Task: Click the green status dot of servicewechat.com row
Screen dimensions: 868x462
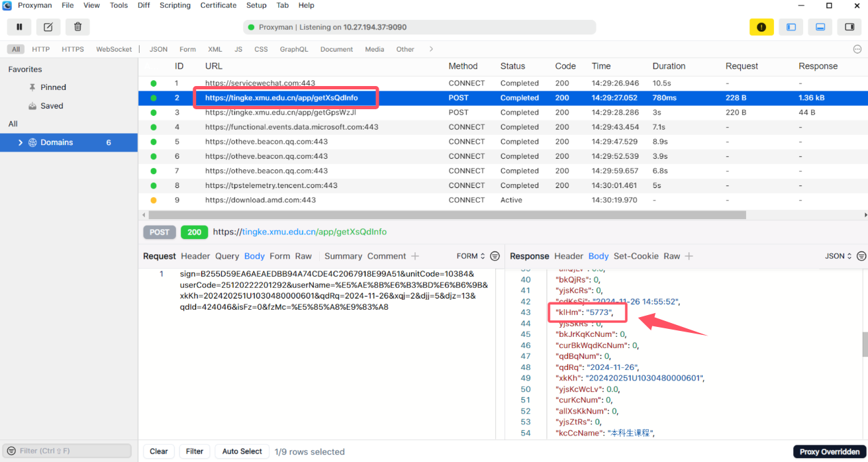Action: tap(154, 83)
